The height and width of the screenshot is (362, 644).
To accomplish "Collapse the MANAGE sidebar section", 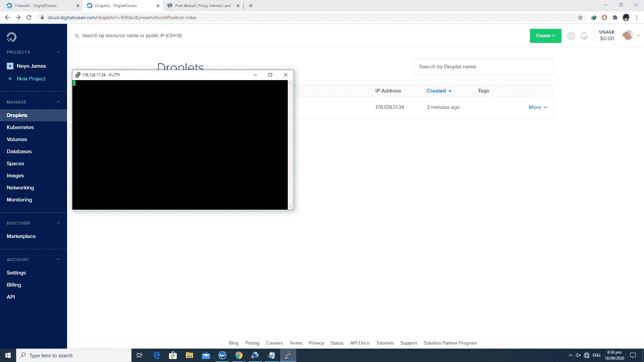I will click(58, 102).
